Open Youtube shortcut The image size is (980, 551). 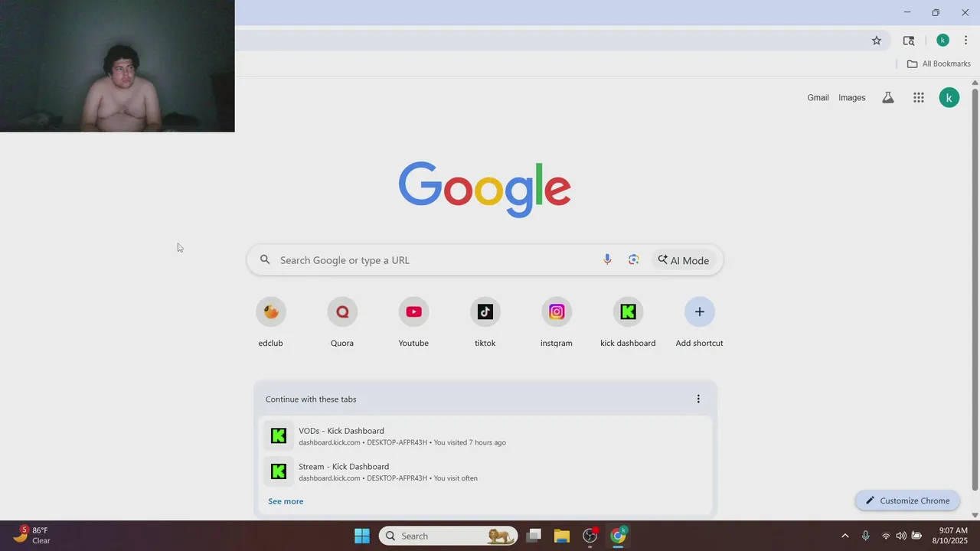point(413,322)
